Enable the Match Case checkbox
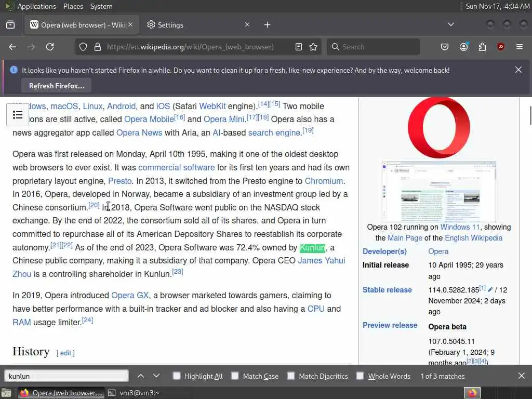Screen dimensions: 532x399 coord(235,376)
